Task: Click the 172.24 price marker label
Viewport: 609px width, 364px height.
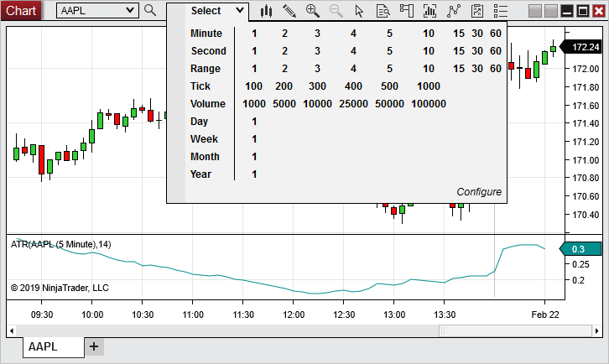Action: pyautogui.click(x=585, y=47)
